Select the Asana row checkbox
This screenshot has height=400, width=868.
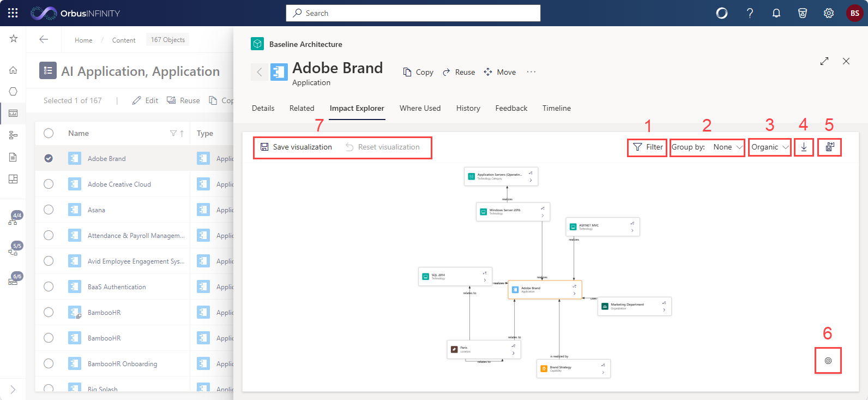(49, 210)
